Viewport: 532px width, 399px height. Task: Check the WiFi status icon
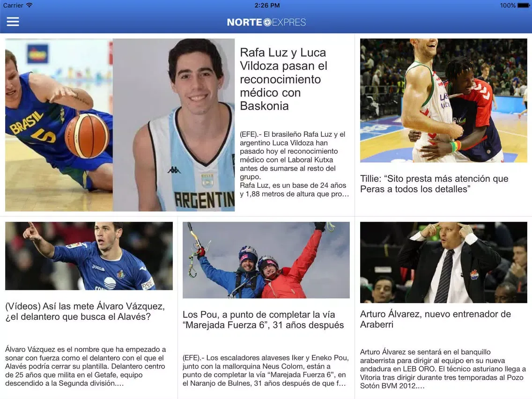point(30,5)
